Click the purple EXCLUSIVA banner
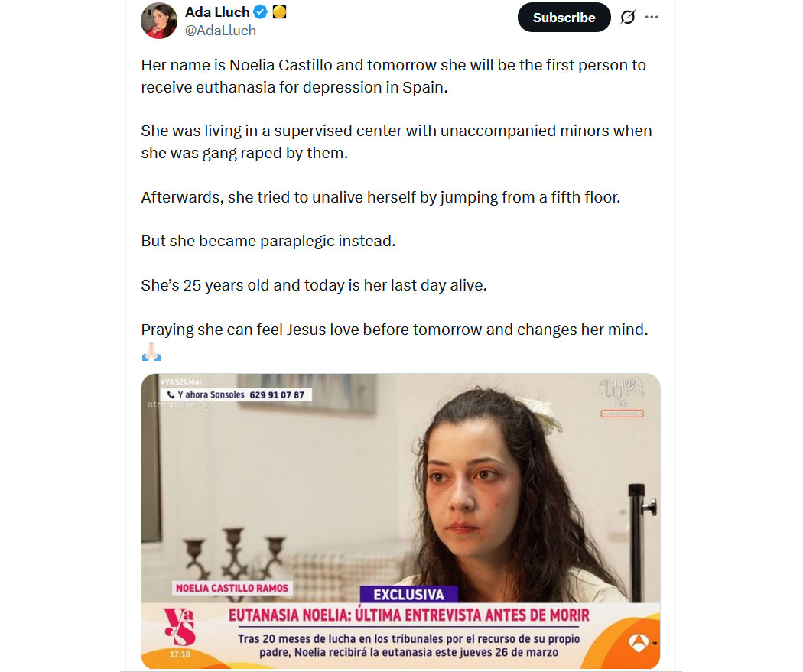803x672 pixels. click(x=408, y=594)
